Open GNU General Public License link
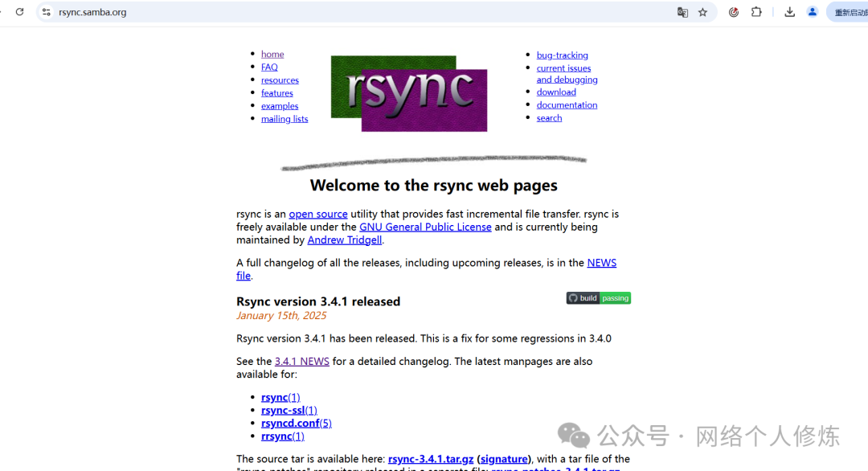 pyautogui.click(x=425, y=227)
